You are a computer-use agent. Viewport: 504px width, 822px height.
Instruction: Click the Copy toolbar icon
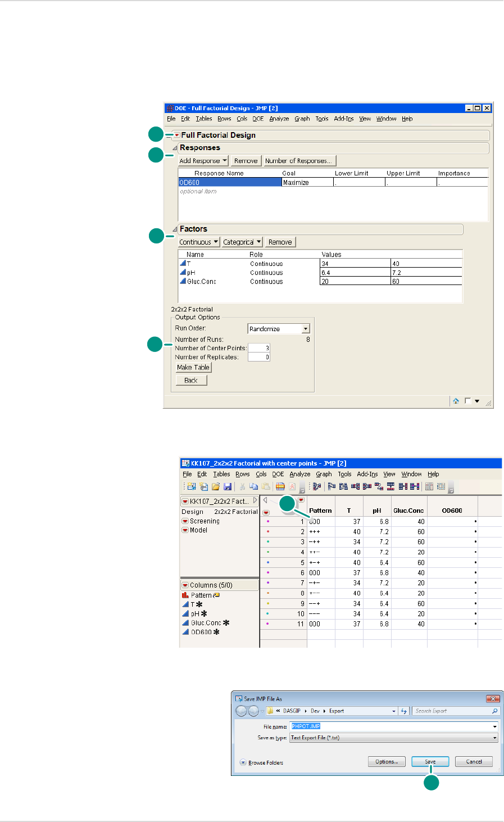point(254,486)
